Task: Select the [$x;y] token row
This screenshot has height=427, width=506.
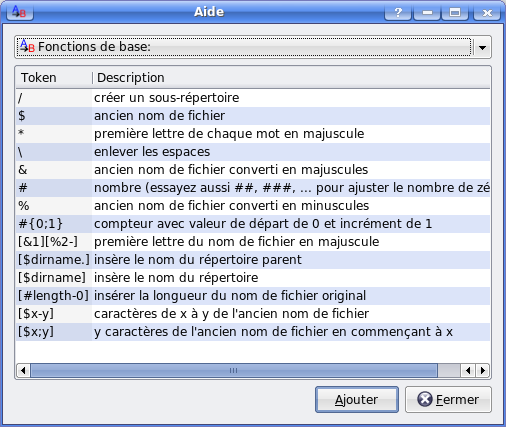Action: [253, 332]
